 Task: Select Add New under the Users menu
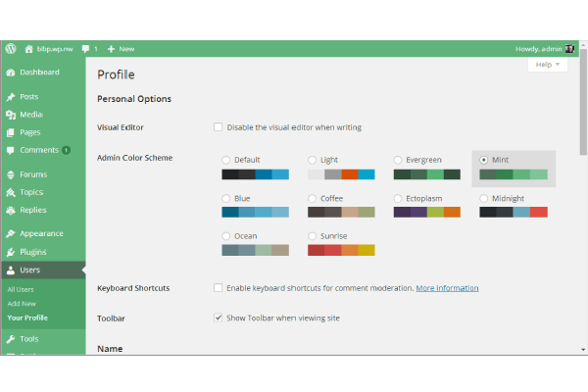pyautogui.click(x=22, y=304)
